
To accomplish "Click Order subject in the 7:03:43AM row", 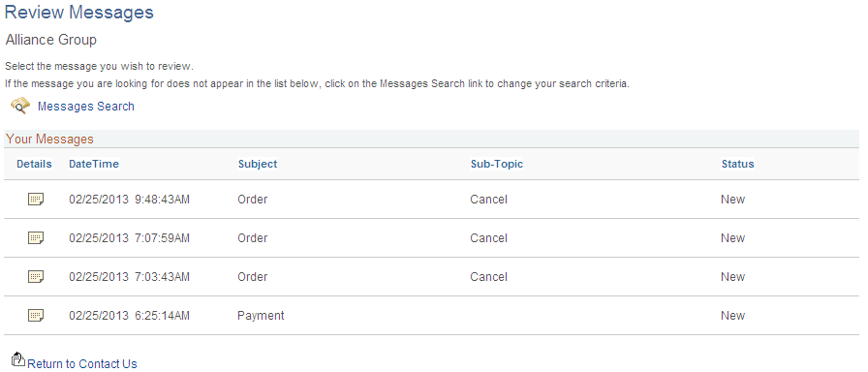I will (x=253, y=277).
